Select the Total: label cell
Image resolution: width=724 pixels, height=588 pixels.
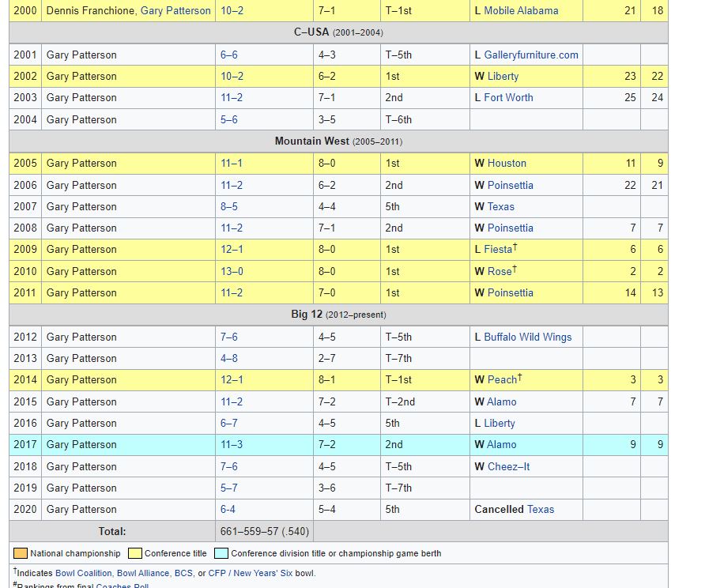[112, 531]
